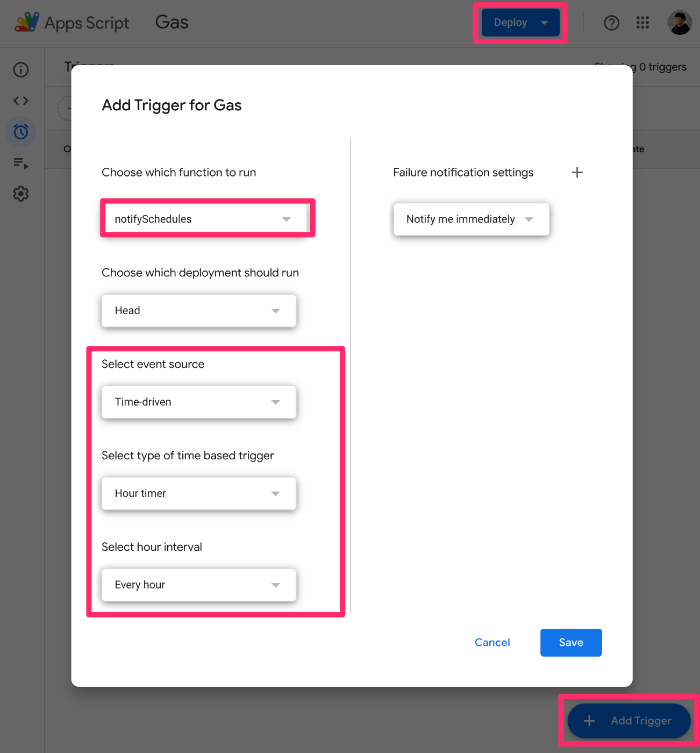Change the Notify me immediately setting
The image size is (700, 753).
point(470,219)
